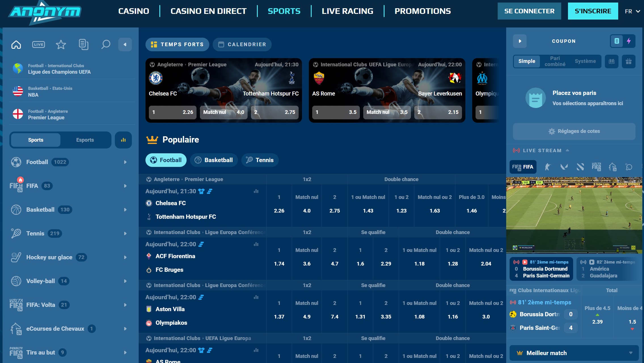The width and height of the screenshot is (644, 363).
Task: Select the kicking player stream icon
Action: (548, 167)
